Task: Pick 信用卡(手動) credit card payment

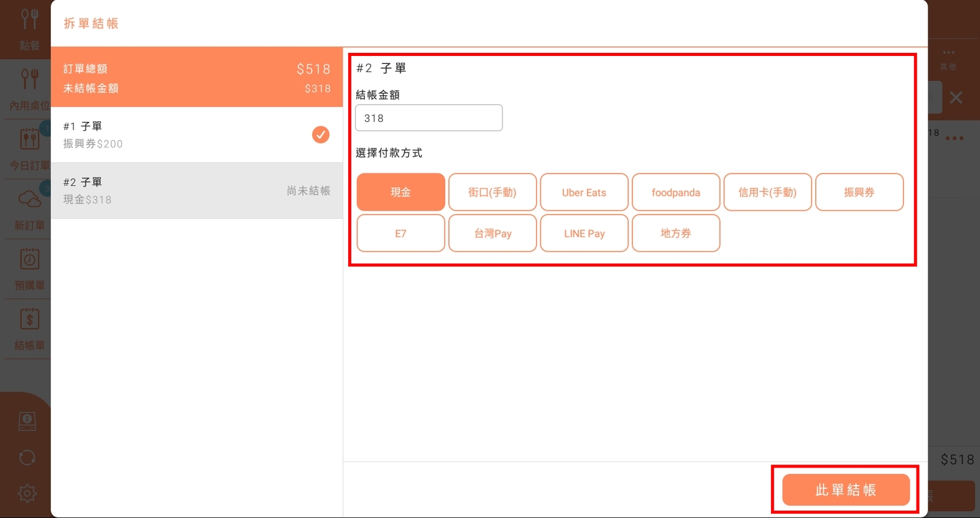Action: (767, 192)
